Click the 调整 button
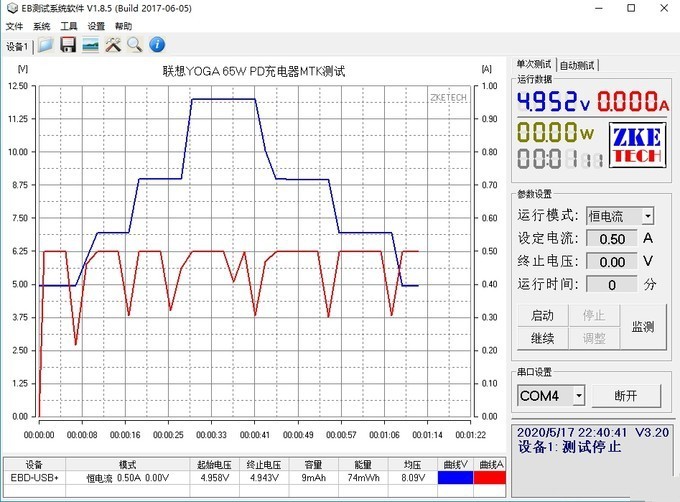 pyautogui.click(x=594, y=338)
